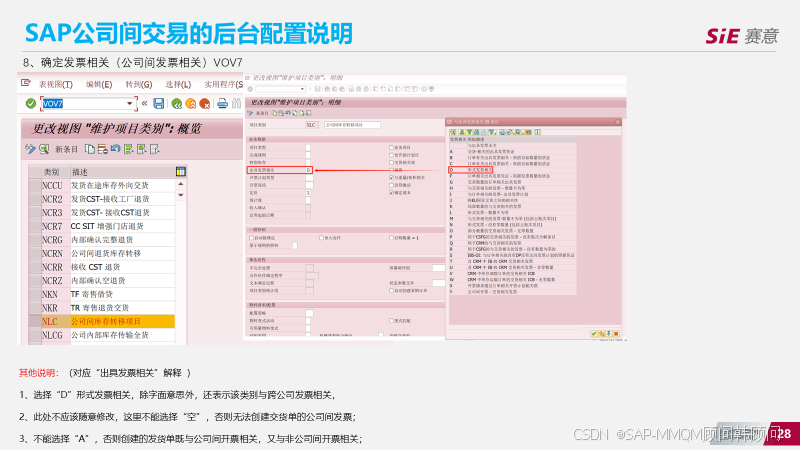Click the green Enter checkmark icon
800x450 pixels.
[31, 104]
